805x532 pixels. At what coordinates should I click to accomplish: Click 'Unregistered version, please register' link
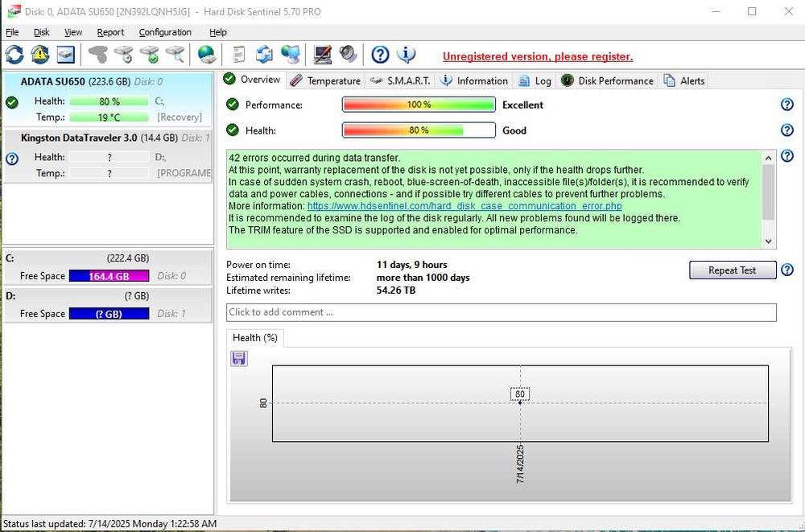coord(538,56)
